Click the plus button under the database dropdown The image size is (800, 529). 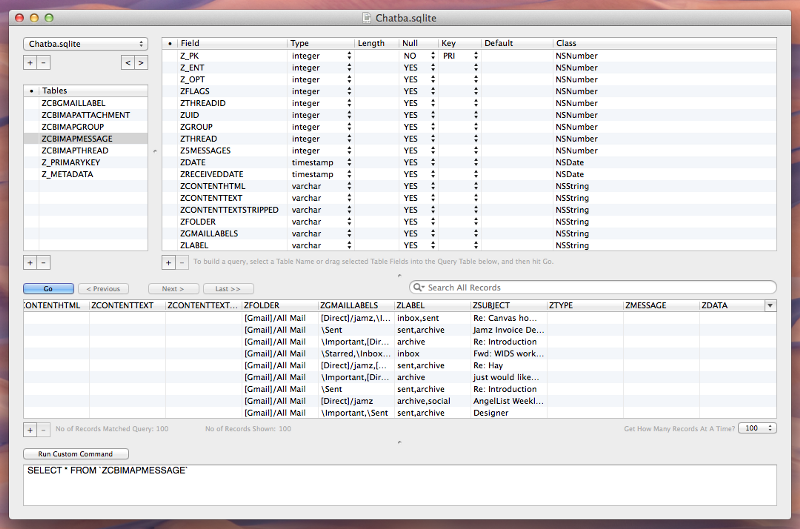[30, 62]
